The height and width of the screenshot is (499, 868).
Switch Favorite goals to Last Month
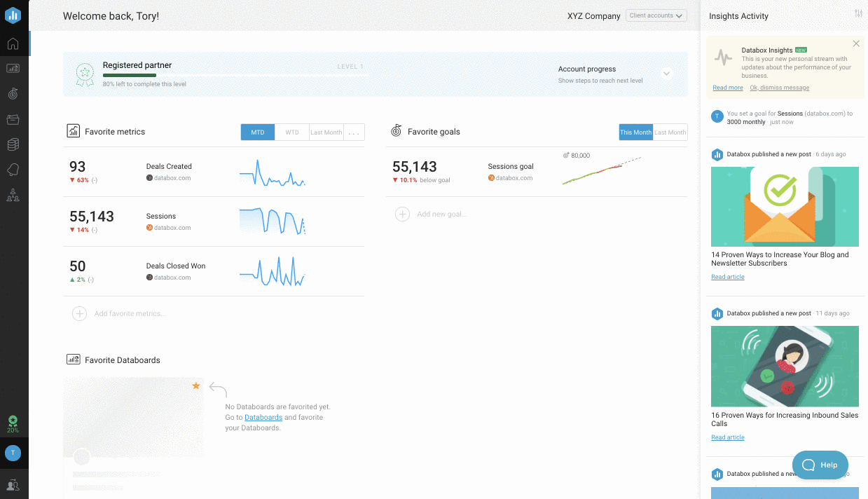pos(670,132)
